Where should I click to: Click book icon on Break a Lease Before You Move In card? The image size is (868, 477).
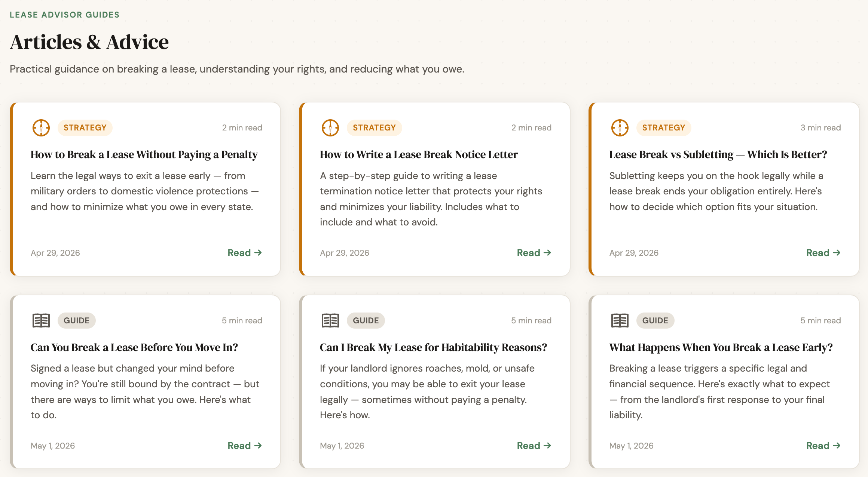(41, 320)
